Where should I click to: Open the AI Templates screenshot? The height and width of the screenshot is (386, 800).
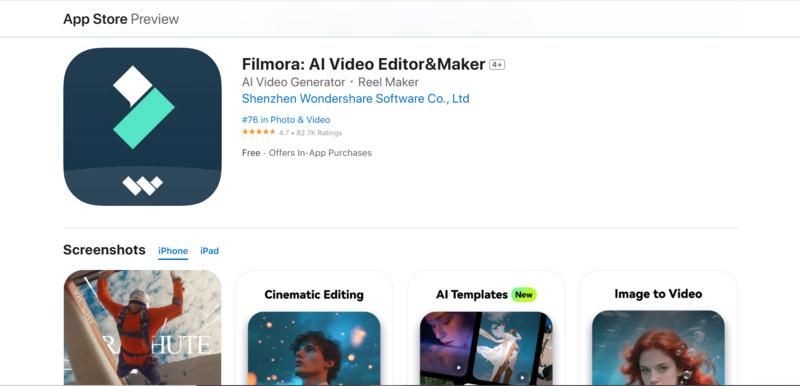click(486, 327)
